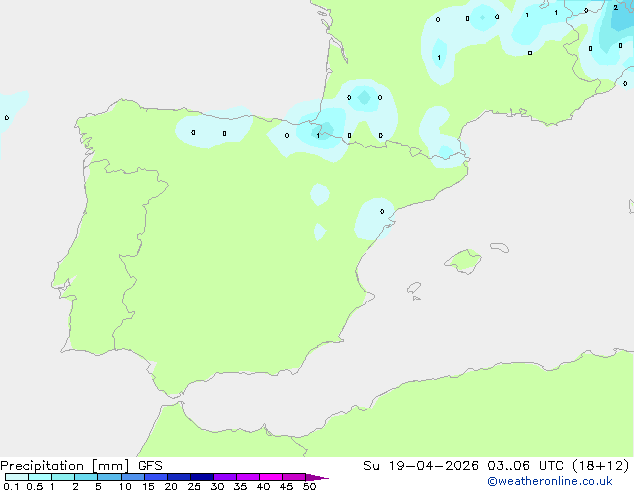Select the 40–45 mm magenta swatch
This screenshot has width=634, height=490.
coord(271,477)
